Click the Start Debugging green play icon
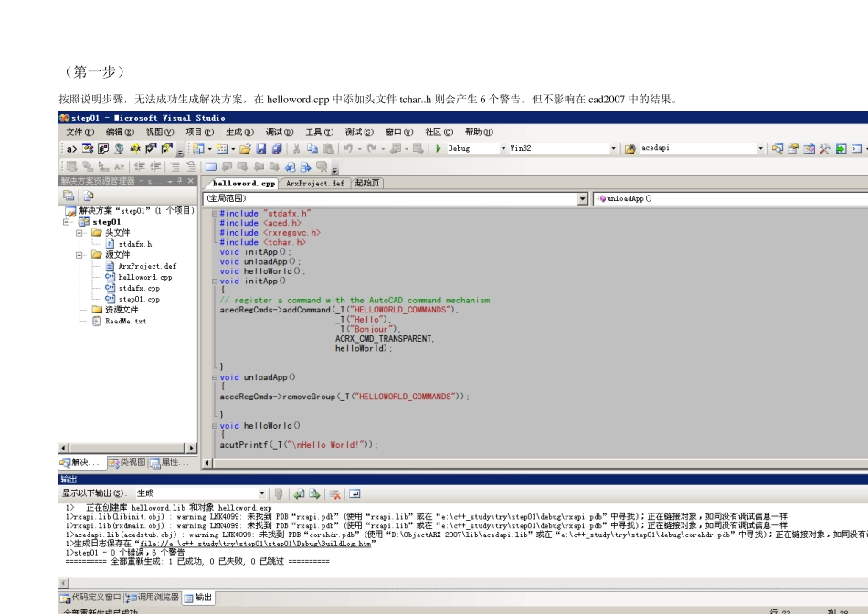The height and width of the screenshot is (614, 868). coord(439,148)
